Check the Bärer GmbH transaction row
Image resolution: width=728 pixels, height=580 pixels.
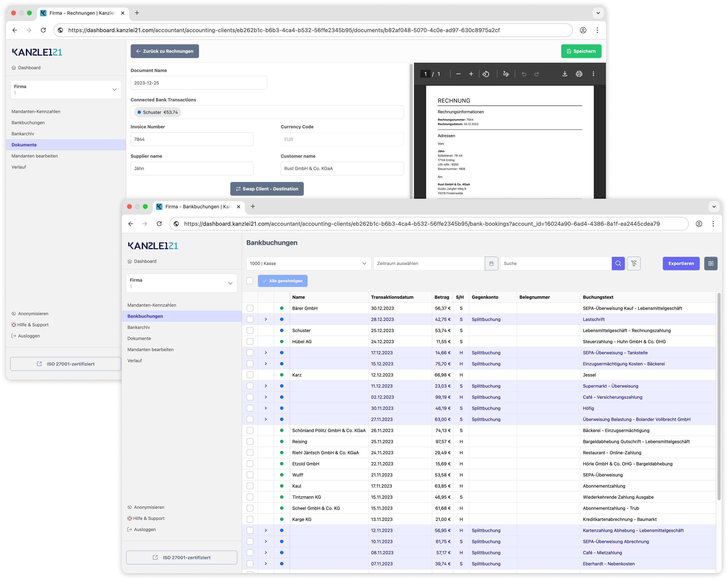pos(250,308)
